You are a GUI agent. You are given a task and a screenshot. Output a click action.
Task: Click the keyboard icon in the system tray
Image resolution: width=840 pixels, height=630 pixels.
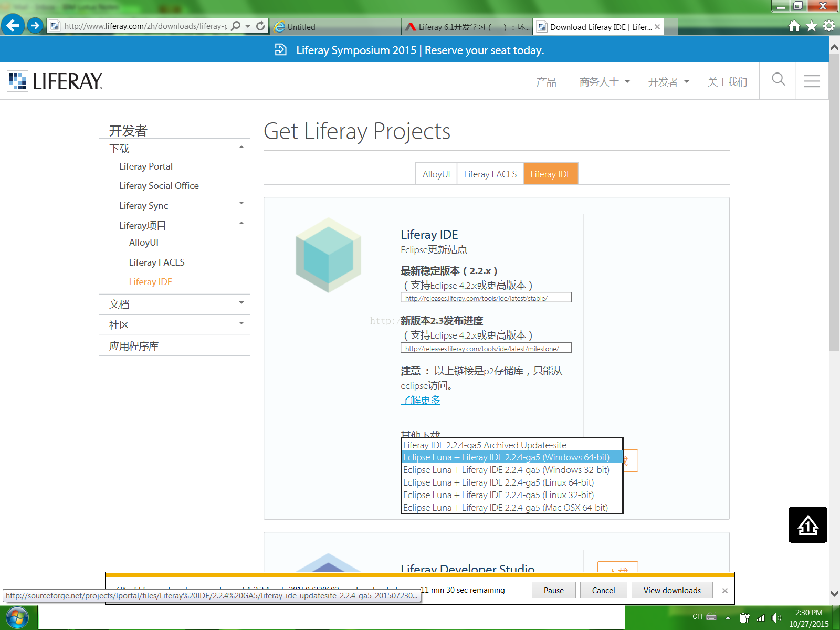click(712, 617)
